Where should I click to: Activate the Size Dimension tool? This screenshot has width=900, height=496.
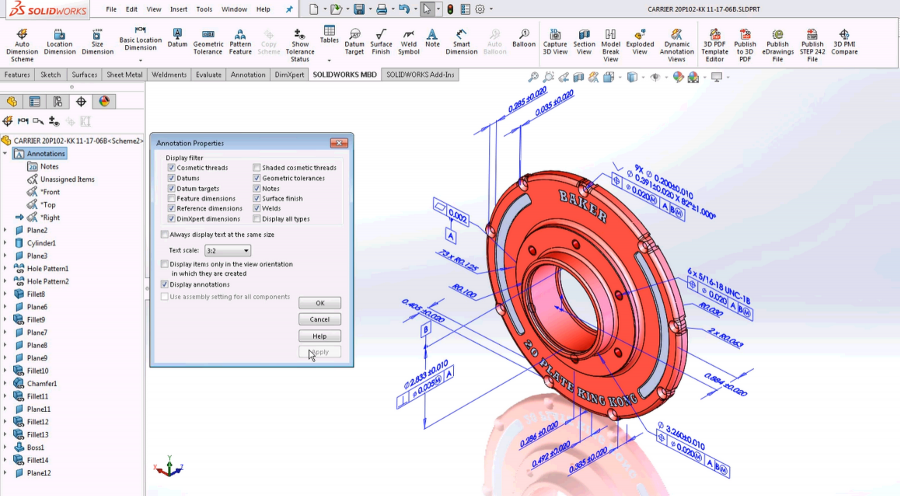pyautogui.click(x=97, y=42)
